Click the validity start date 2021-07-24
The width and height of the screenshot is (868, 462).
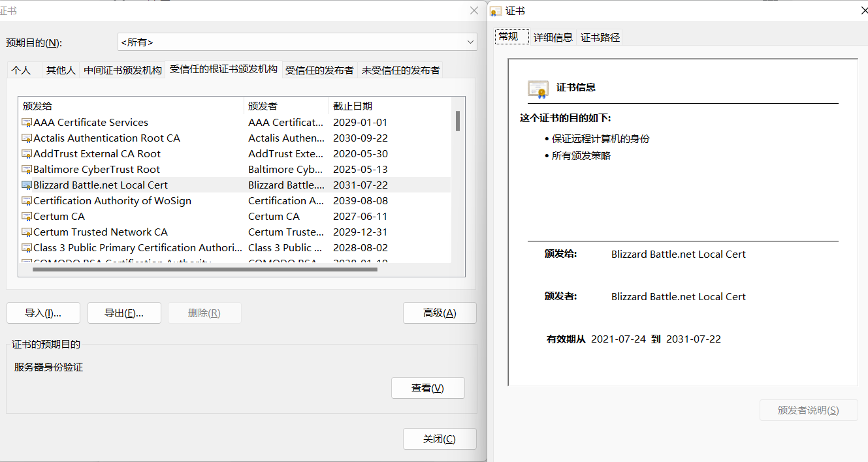tap(618, 339)
